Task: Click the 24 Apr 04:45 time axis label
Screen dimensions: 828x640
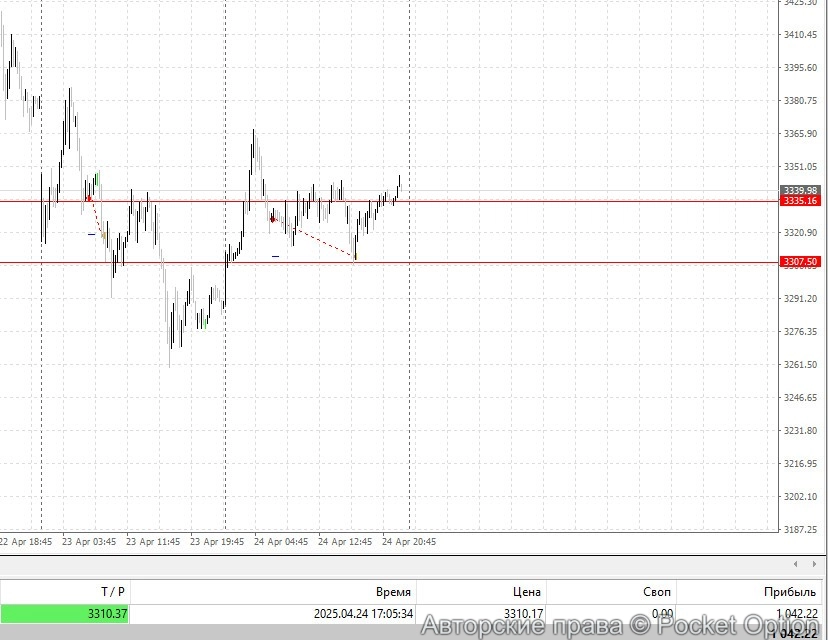Action: (282, 541)
